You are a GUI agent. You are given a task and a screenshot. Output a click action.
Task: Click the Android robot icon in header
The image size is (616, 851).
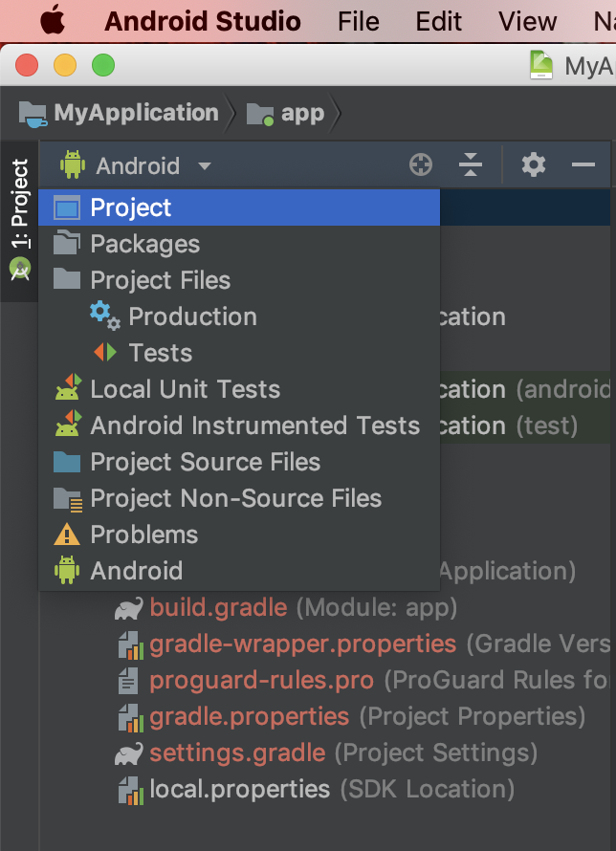(x=73, y=164)
